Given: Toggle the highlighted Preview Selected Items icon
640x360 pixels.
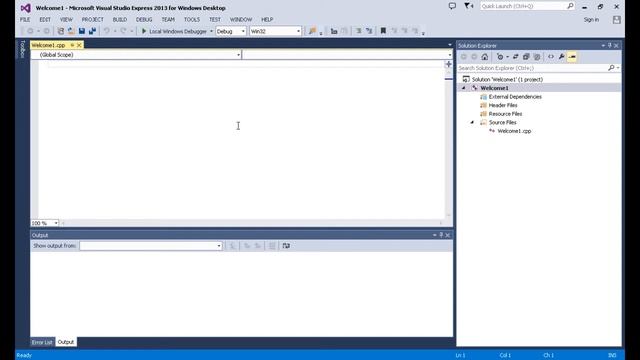Looking at the screenshot, I should click(572, 57).
